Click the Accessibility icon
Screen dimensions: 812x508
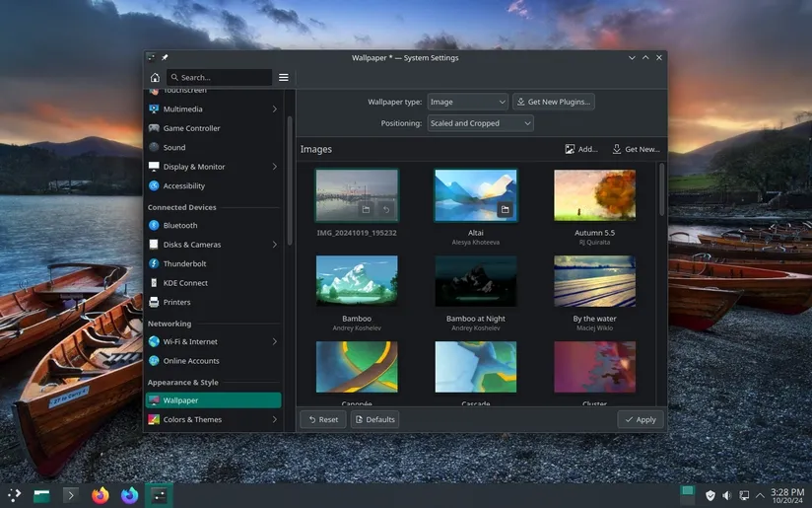(x=154, y=185)
